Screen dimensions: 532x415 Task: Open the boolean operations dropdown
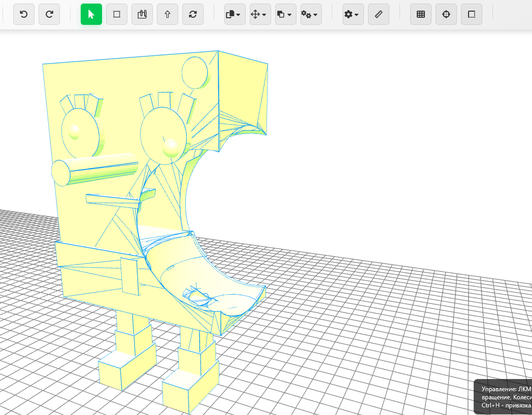tap(286, 14)
